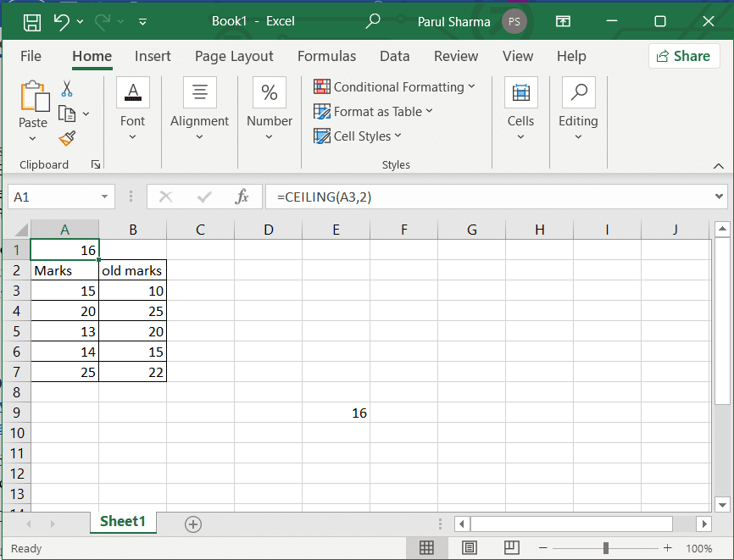Screen dimensions: 734x560
Task: Open the File menu tab
Action: (31, 56)
